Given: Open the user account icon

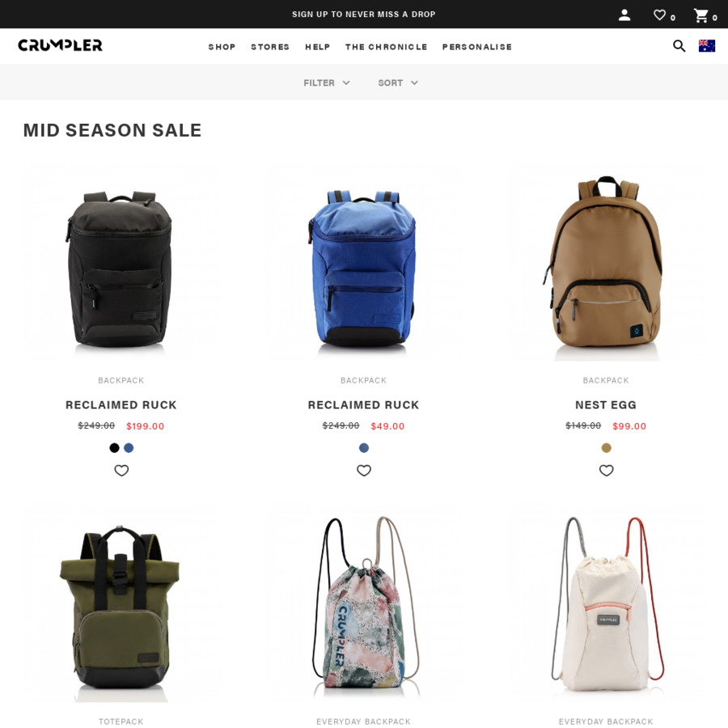Looking at the screenshot, I should click(624, 15).
